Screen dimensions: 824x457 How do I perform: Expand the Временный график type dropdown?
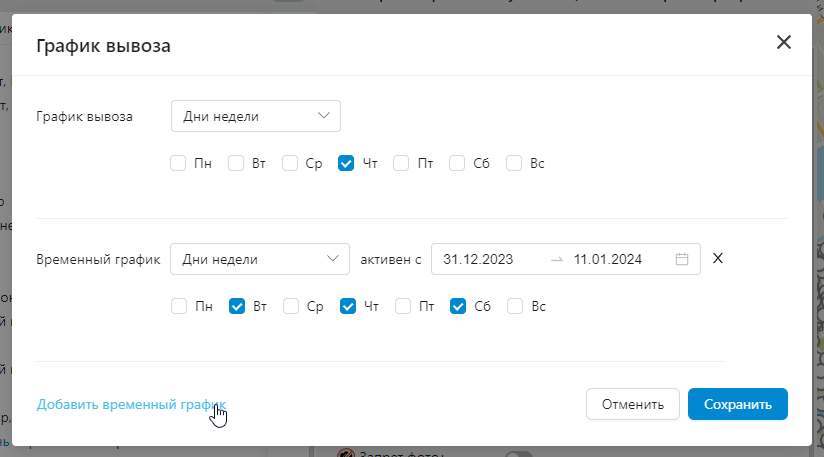(x=260, y=259)
